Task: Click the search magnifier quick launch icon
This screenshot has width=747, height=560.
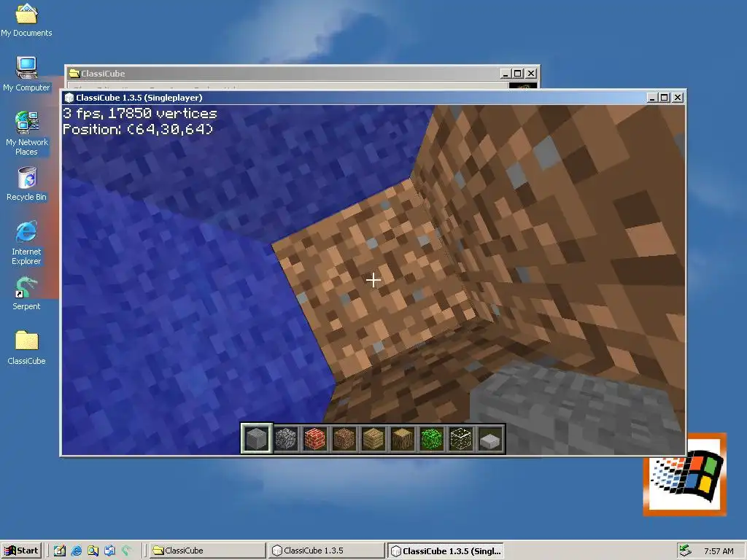Action: tap(93, 551)
